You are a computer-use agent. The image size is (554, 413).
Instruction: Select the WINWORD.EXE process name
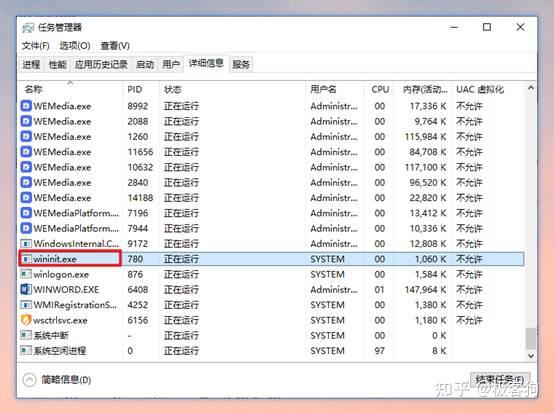(66, 290)
